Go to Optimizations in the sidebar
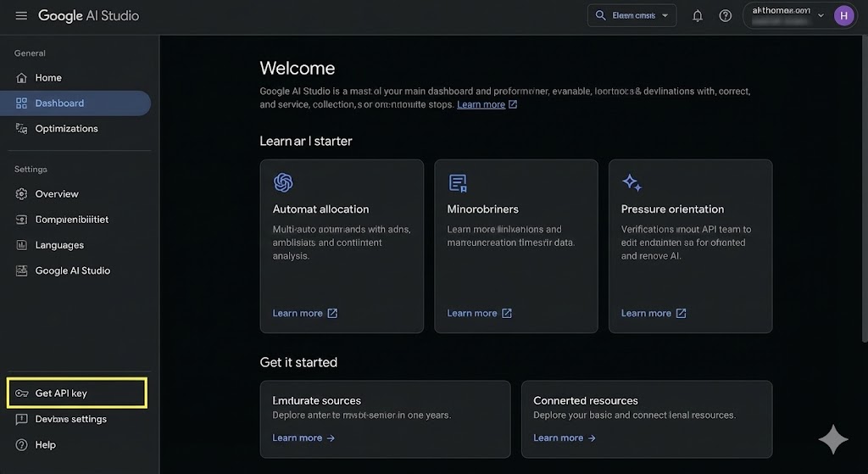 pyautogui.click(x=66, y=129)
